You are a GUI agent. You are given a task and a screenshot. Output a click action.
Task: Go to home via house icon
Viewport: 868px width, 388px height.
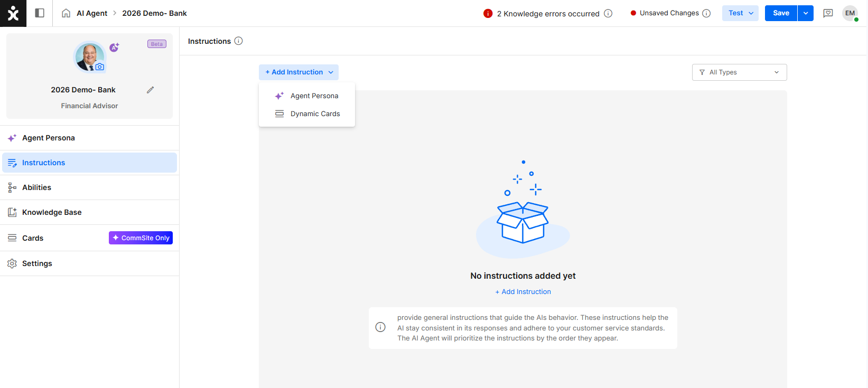coord(66,13)
